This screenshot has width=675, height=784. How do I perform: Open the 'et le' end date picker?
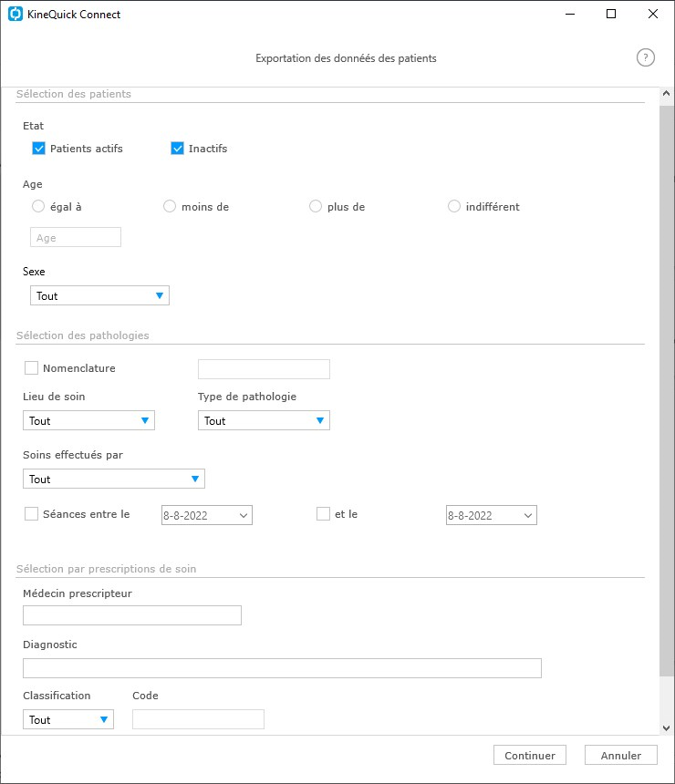492,515
